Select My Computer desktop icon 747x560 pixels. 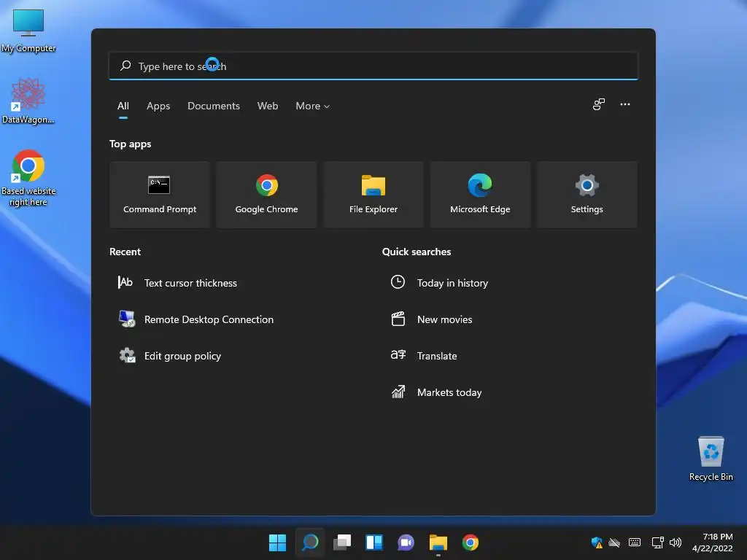tap(28, 30)
